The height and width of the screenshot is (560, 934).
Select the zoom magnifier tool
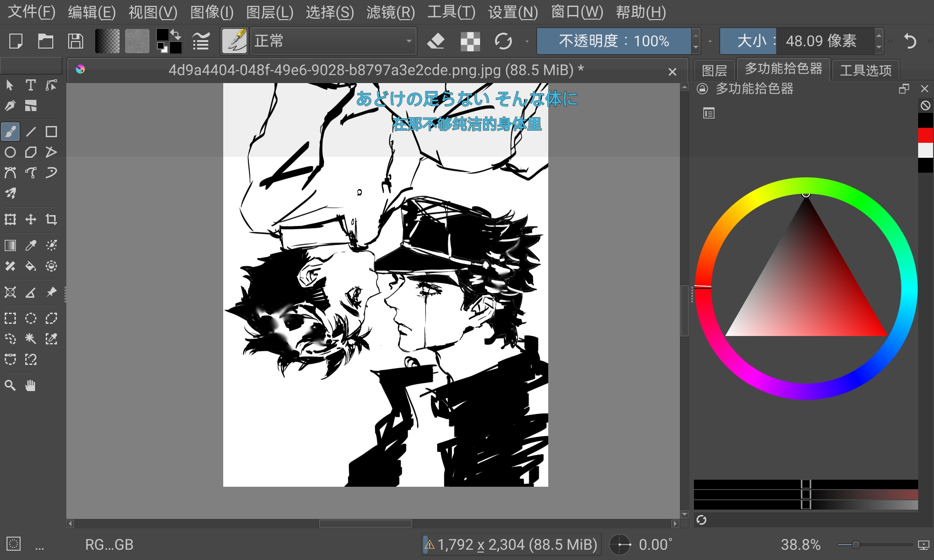10,385
